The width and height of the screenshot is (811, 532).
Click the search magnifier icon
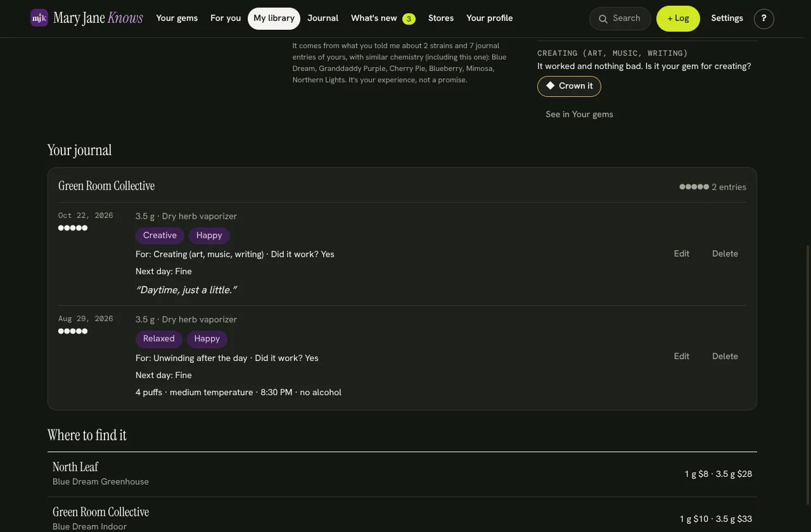coord(603,19)
